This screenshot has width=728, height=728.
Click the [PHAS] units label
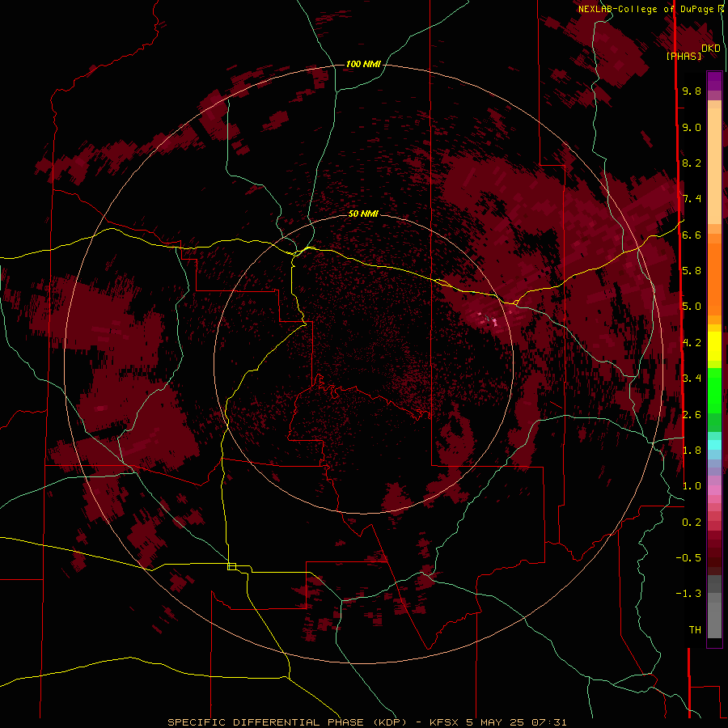pos(684,56)
